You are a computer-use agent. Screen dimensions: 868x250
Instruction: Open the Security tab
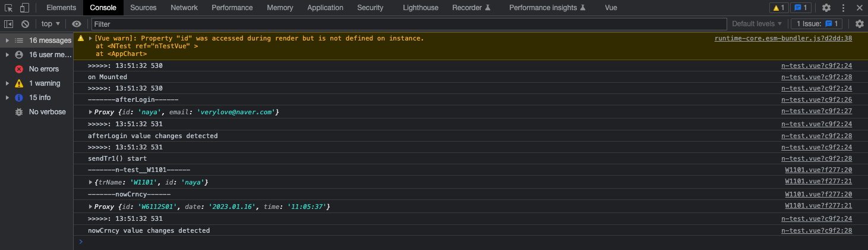coord(370,8)
